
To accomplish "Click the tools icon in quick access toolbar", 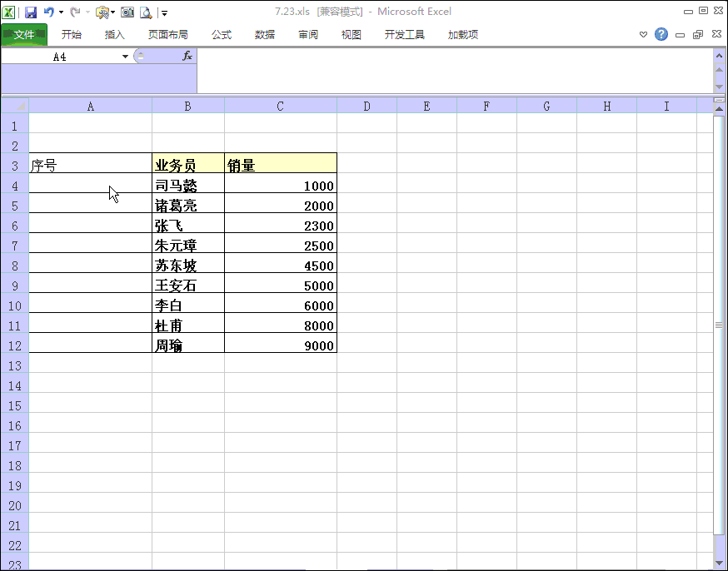I will click(102, 12).
